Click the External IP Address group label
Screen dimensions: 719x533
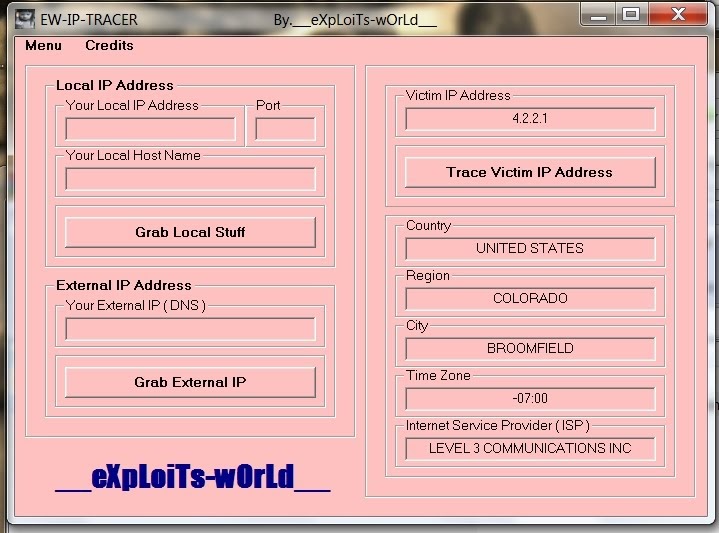[124, 286]
